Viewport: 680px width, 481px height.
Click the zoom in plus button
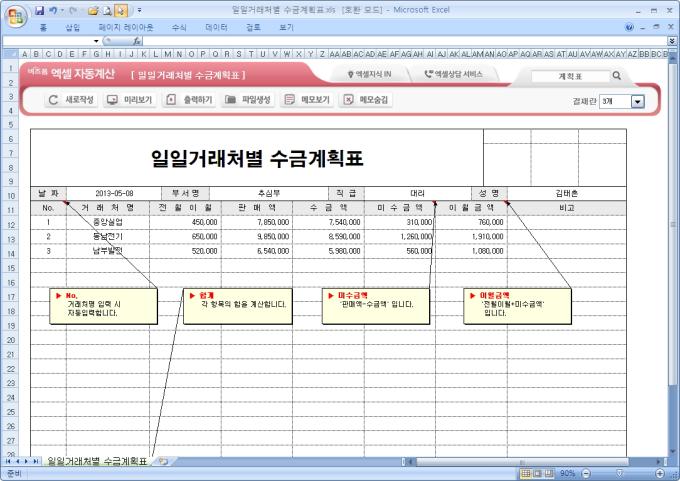(x=660, y=473)
